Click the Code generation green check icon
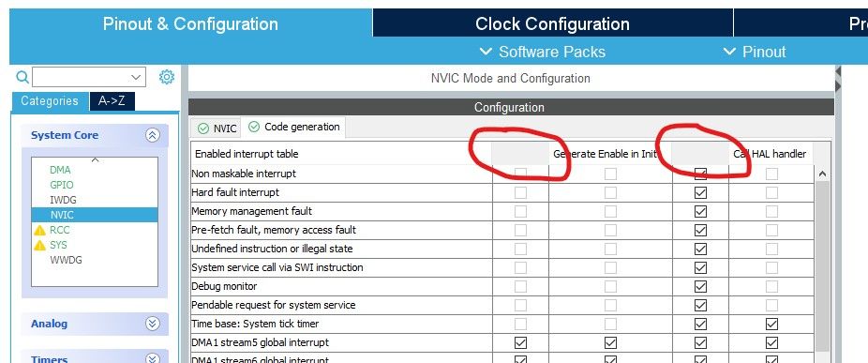 [x=254, y=127]
